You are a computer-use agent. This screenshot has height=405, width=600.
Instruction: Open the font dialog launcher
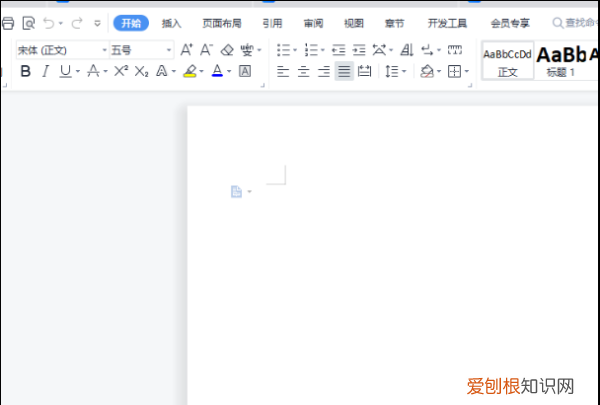(x=262, y=85)
